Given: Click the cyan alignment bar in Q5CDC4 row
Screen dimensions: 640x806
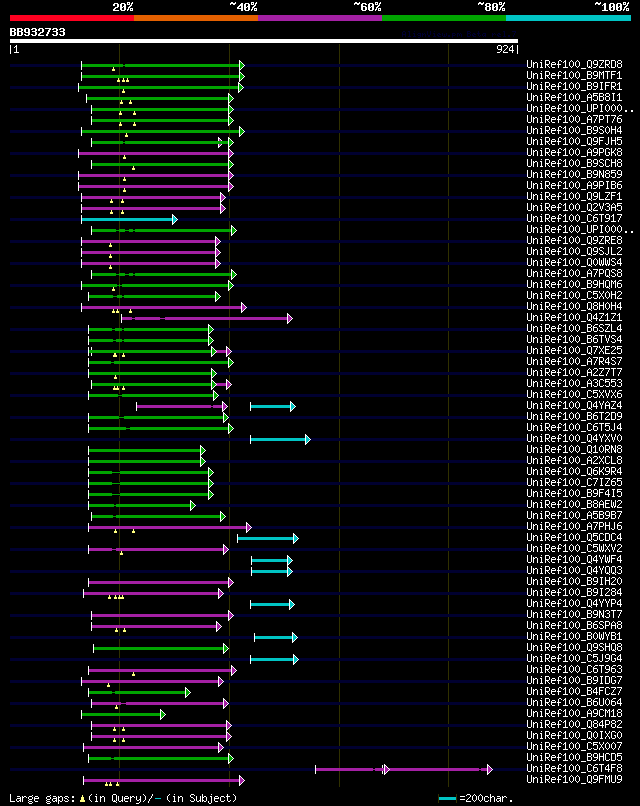Looking at the screenshot, I should pyautogui.click(x=267, y=539).
